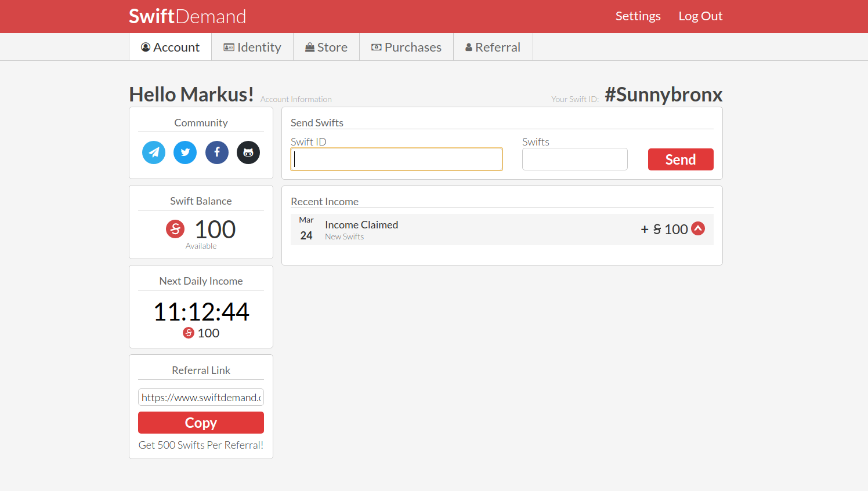Open the Telegram community icon
Image resolution: width=868 pixels, height=491 pixels.
click(154, 152)
